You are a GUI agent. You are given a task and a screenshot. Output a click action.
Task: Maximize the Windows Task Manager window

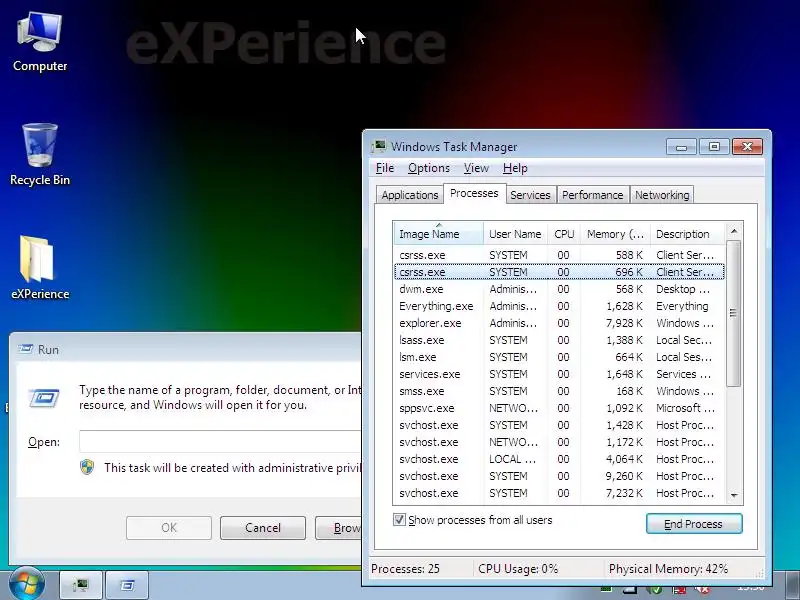click(714, 147)
